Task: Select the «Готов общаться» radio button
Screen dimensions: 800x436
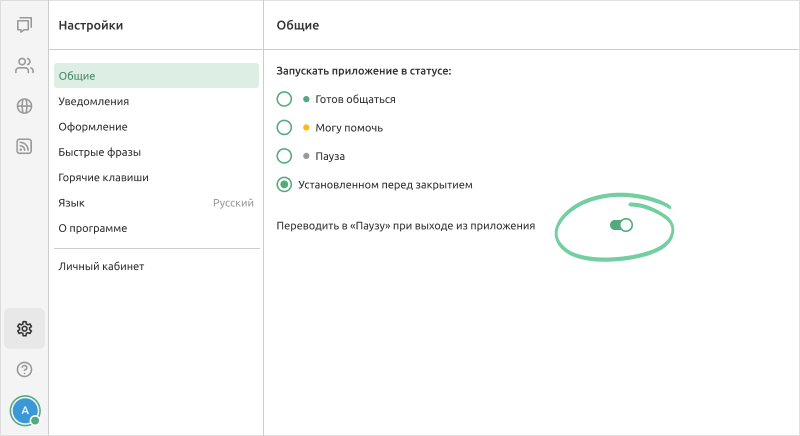Action: [284, 99]
